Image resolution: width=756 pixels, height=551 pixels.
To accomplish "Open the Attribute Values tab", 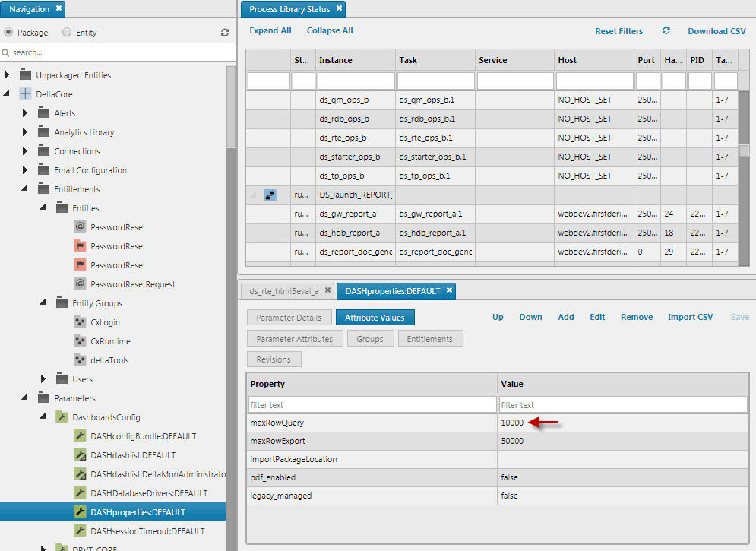I will 375,318.
